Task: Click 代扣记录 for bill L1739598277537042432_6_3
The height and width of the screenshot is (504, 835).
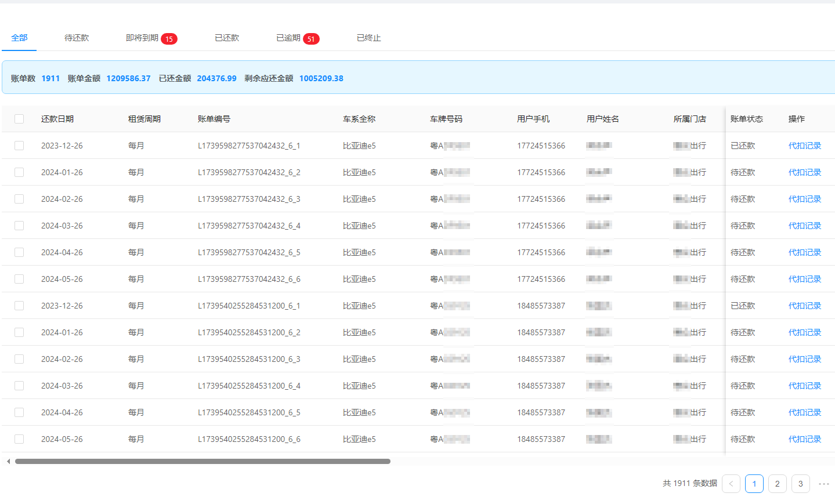Action: [x=804, y=199]
